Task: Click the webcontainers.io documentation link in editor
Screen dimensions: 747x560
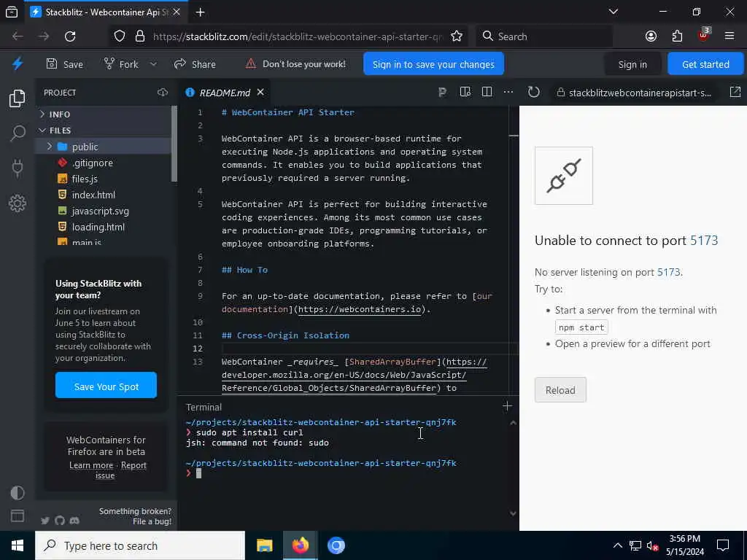Action: [x=360, y=309]
